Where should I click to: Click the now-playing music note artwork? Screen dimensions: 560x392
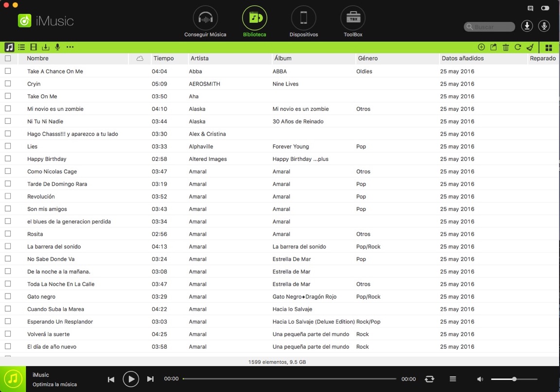(x=13, y=379)
